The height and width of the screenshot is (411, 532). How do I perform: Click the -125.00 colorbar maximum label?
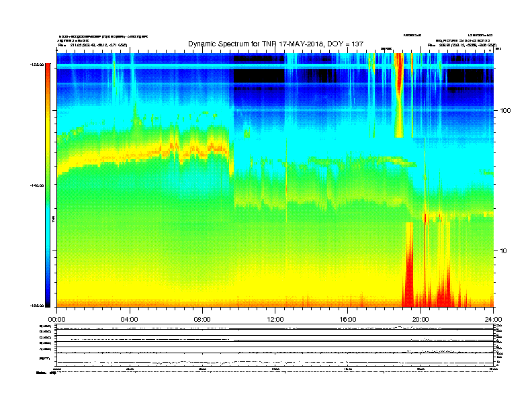tap(37, 64)
